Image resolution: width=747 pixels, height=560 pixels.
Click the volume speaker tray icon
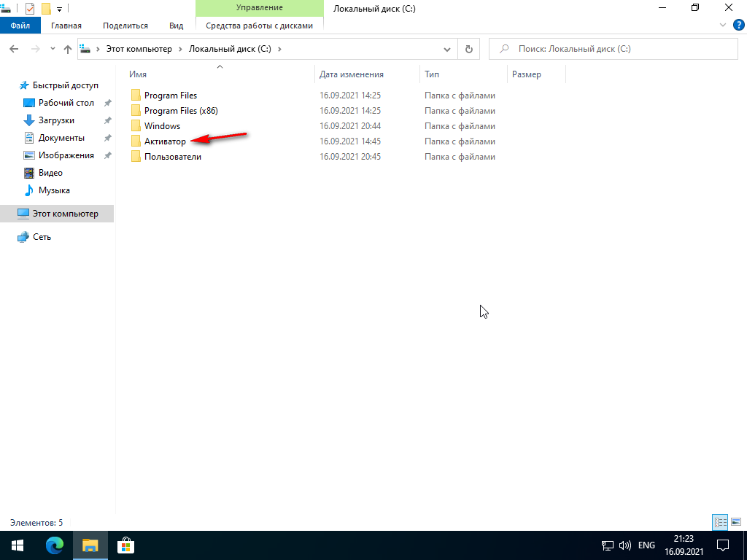click(624, 545)
